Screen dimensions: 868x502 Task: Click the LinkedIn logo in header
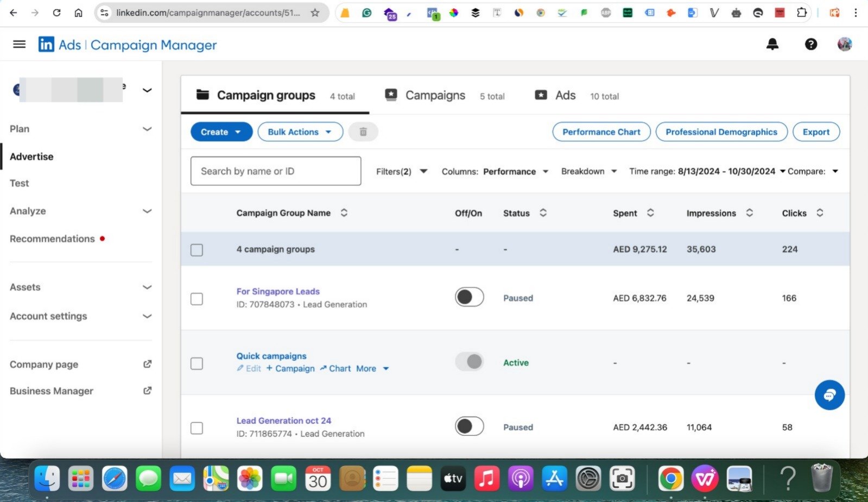point(46,45)
